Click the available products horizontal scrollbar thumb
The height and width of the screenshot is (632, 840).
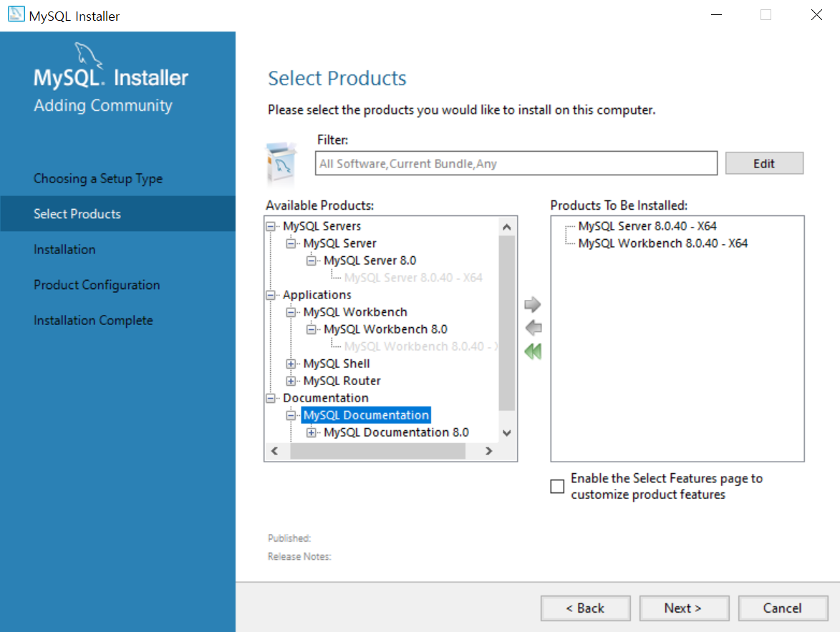(377, 451)
